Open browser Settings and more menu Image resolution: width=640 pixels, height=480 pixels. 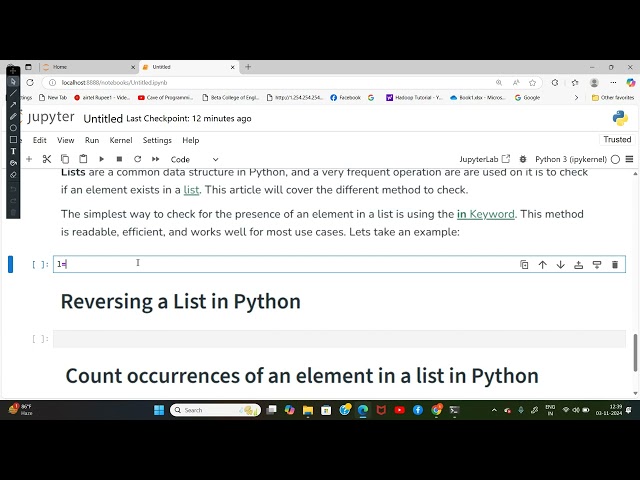[x=613, y=82]
